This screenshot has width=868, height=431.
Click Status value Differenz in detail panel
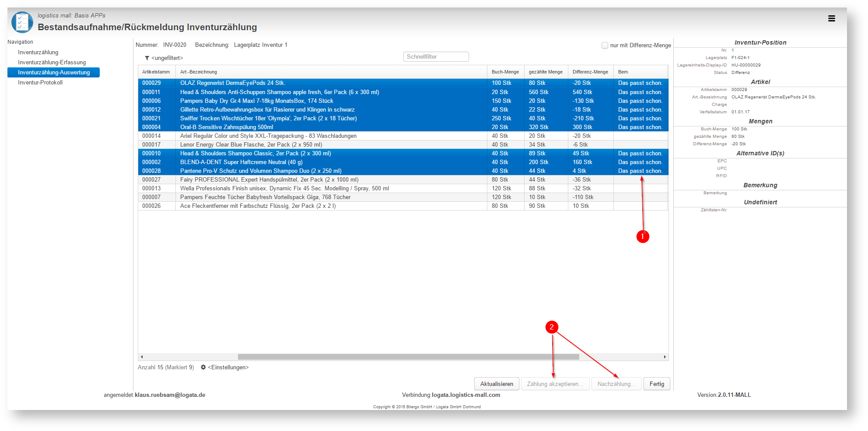point(741,72)
